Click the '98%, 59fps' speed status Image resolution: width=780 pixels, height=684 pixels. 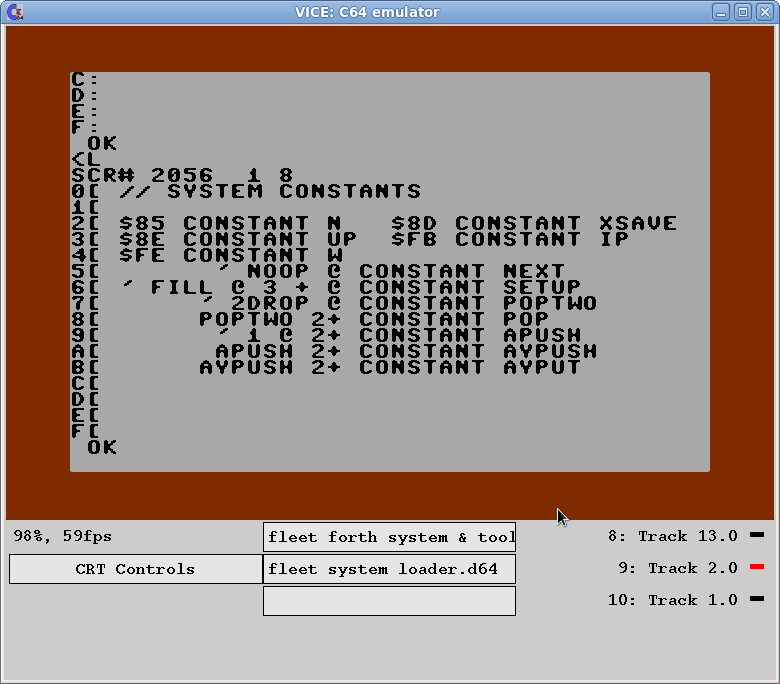pyautogui.click(x=63, y=536)
